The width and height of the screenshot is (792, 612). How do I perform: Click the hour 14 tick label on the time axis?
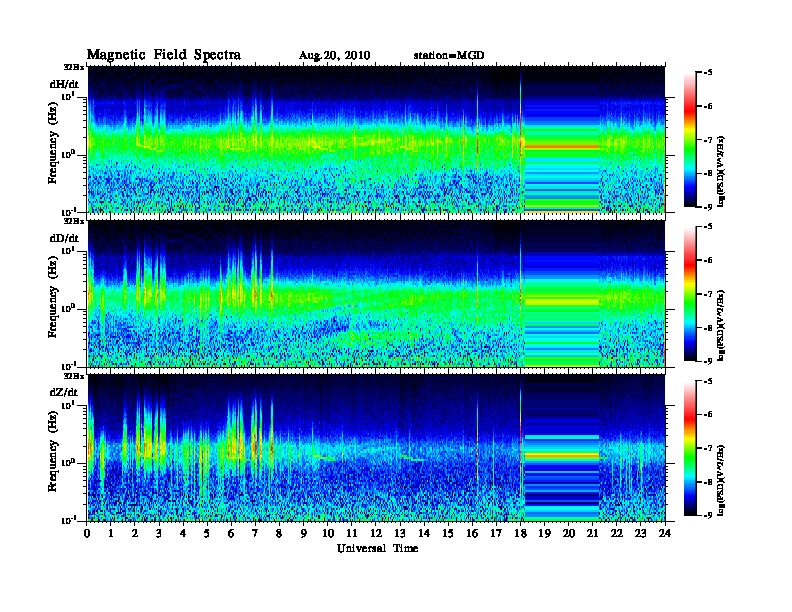[x=424, y=533]
